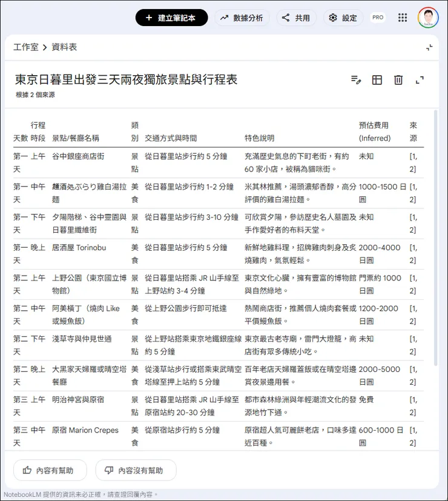Click 充滿歷史氣息的下町老街 description cell
This screenshot has height=501, width=448.
click(297, 162)
